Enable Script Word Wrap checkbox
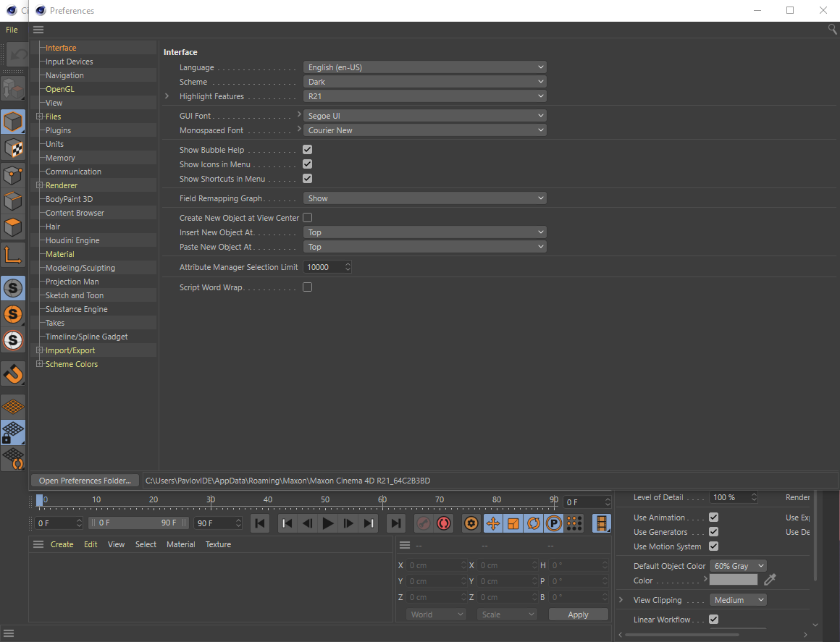840x642 pixels. click(308, 287)
